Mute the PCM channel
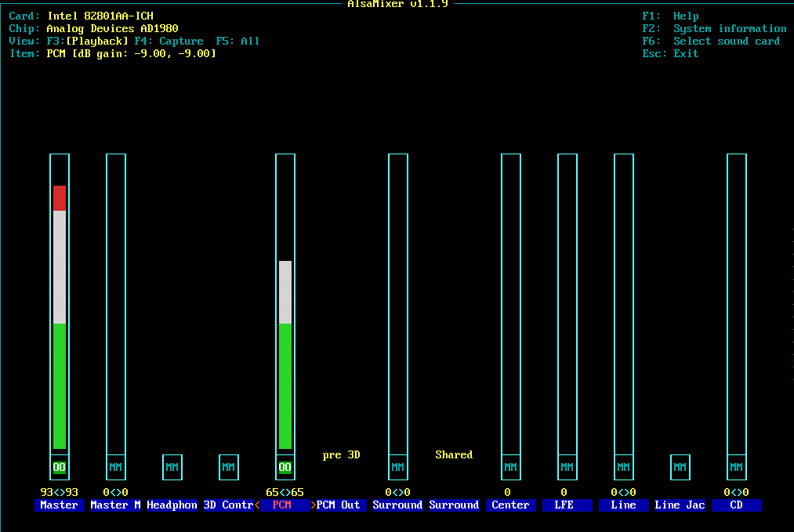Image resolution: width=794 pixels, height=532 pixels. (285, 468)
